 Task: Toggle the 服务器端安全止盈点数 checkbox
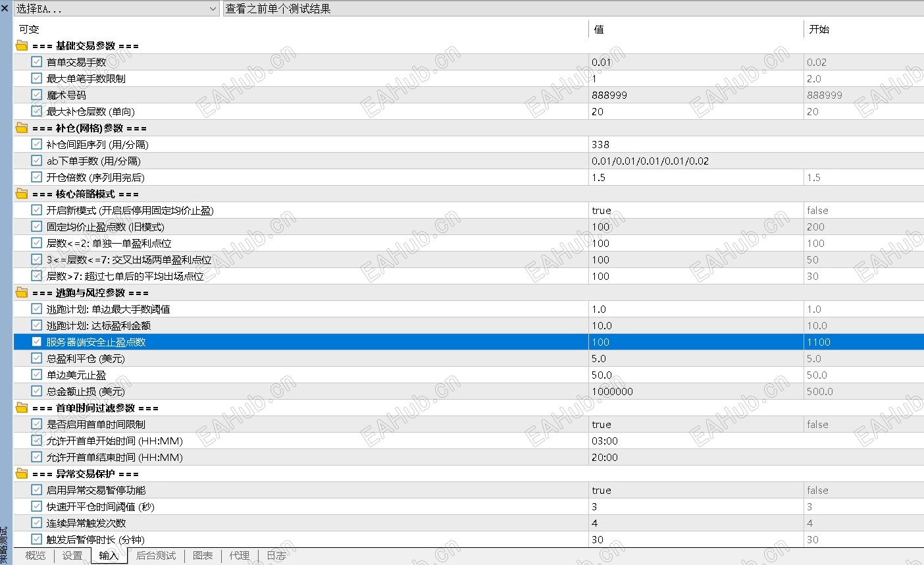click(37, 342)
